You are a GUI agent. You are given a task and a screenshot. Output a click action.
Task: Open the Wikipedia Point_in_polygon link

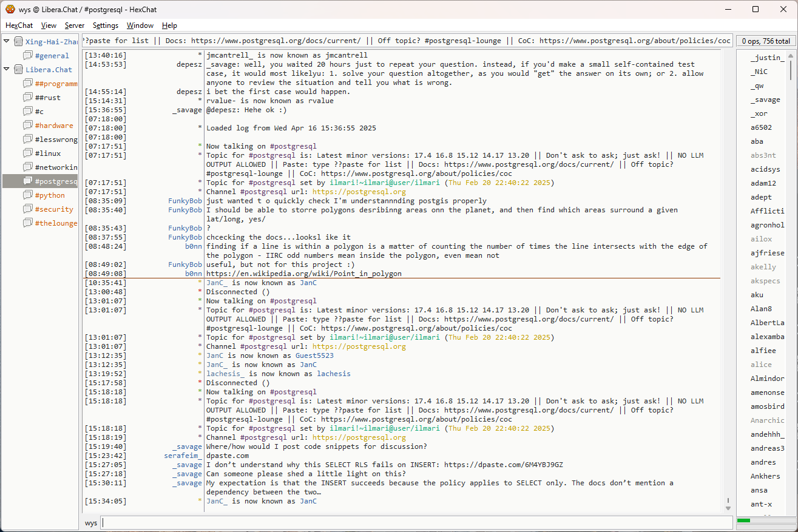(x=303, y=274)
